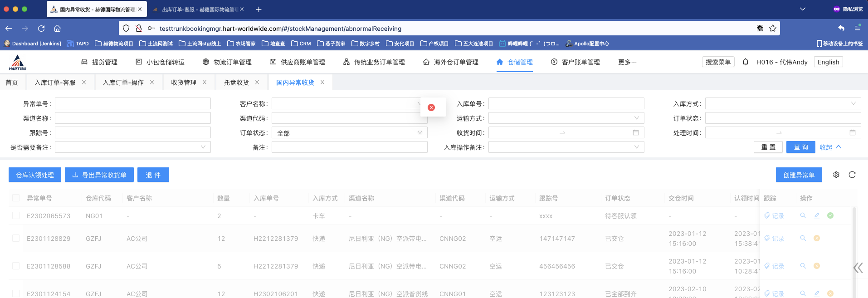The image size is (868, 298).
Task: Click the edit pencil icon for E2302065573
Action: pyautogui.click(x=817, y=215)
